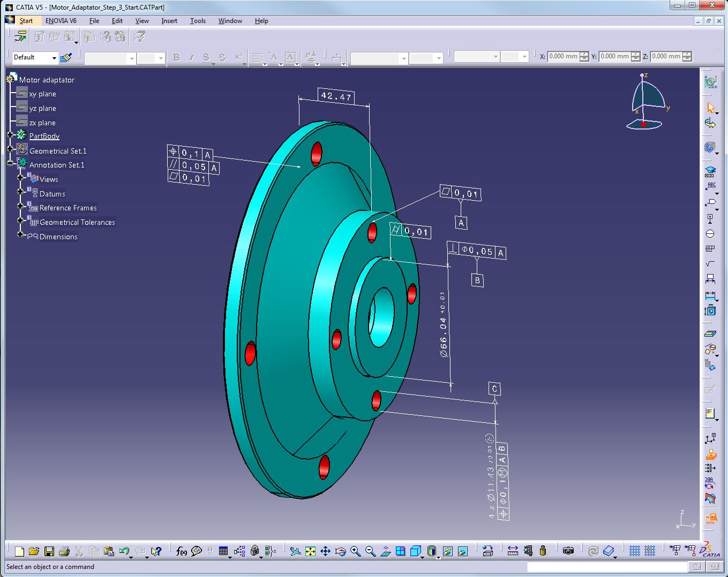The image size is (728, 577).
Task: Fit all geometry in view
Action: click(310, 551)
